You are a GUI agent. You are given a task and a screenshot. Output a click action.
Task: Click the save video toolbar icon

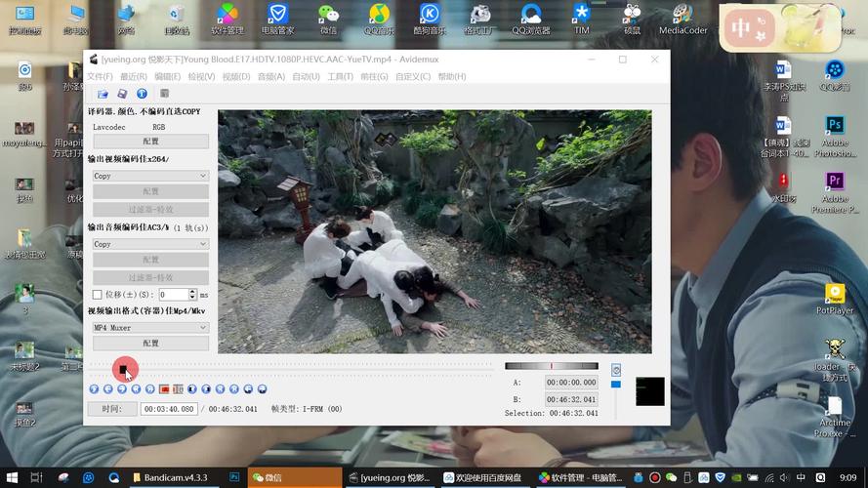click(x=122, y=94)
